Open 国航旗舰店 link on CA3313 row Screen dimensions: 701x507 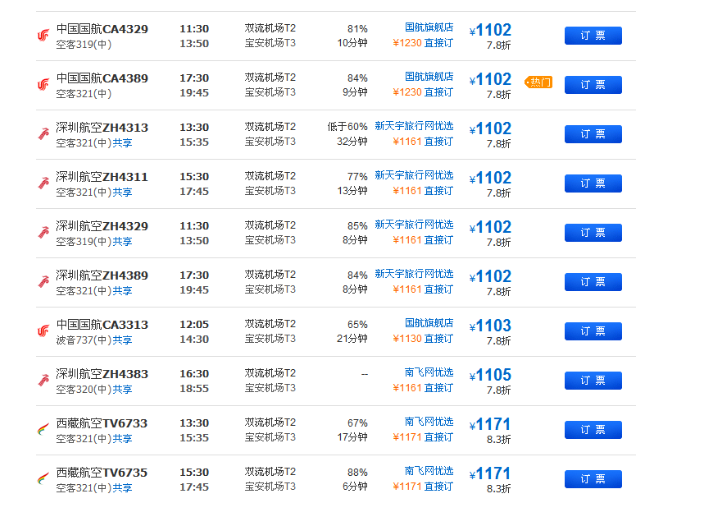coord(429,323)
